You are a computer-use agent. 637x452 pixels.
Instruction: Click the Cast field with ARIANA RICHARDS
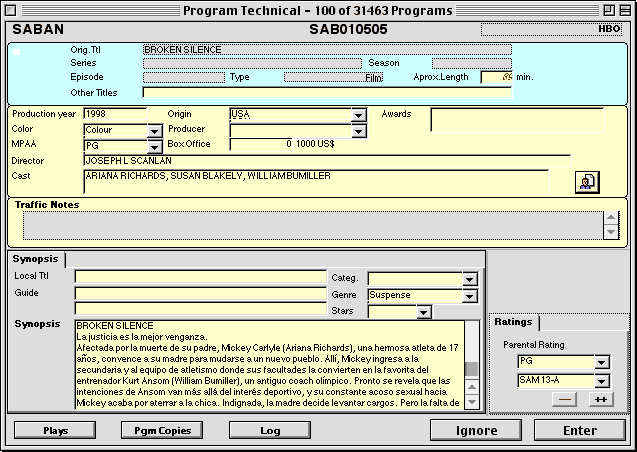[x=316, y=182]
